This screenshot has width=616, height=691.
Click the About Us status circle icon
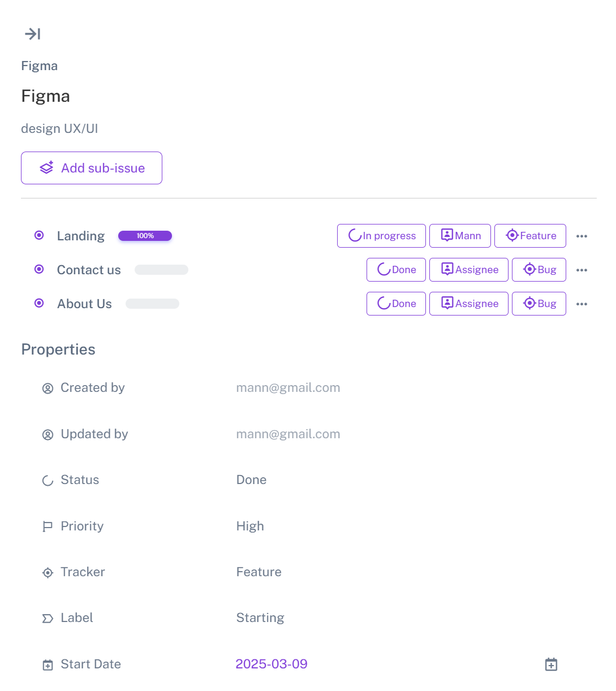point(39,303)
